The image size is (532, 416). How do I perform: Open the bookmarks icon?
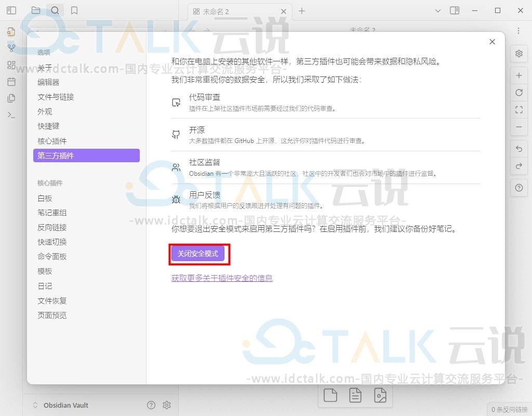coord(74,10)
